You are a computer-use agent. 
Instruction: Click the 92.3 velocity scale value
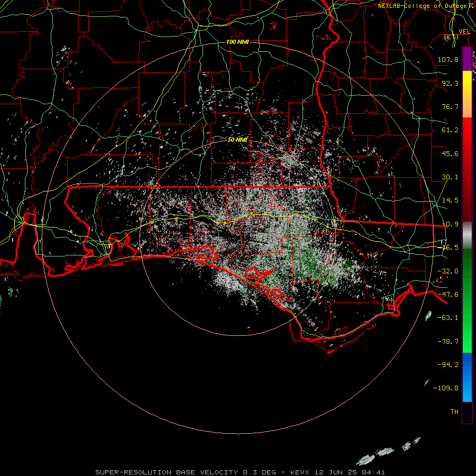pyautogui.click(x=450, y=83)
